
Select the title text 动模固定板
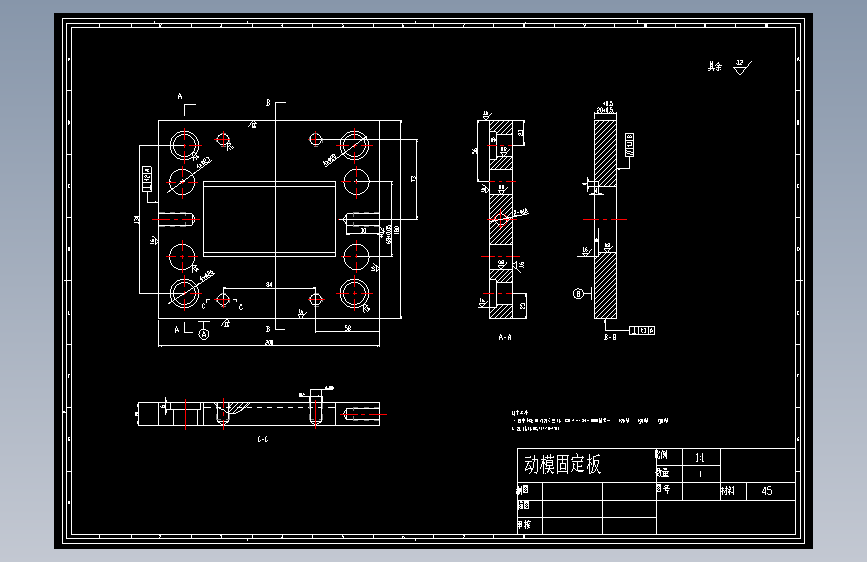pos(562,465)
